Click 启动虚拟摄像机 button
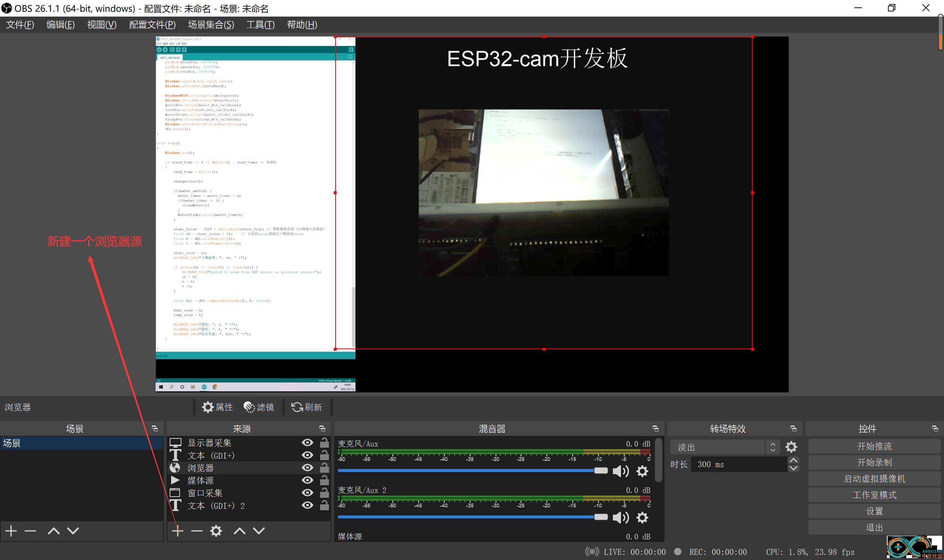Image resolution: width=944 pixels, height=560 pixels. [874, 479]
